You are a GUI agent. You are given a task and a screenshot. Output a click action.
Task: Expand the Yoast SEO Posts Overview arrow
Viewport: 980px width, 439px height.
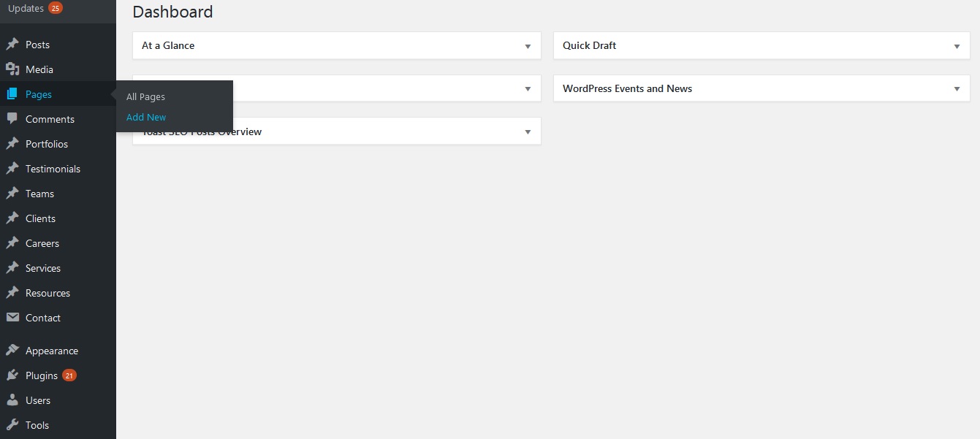pyautogui.click(x=528, y=132)
